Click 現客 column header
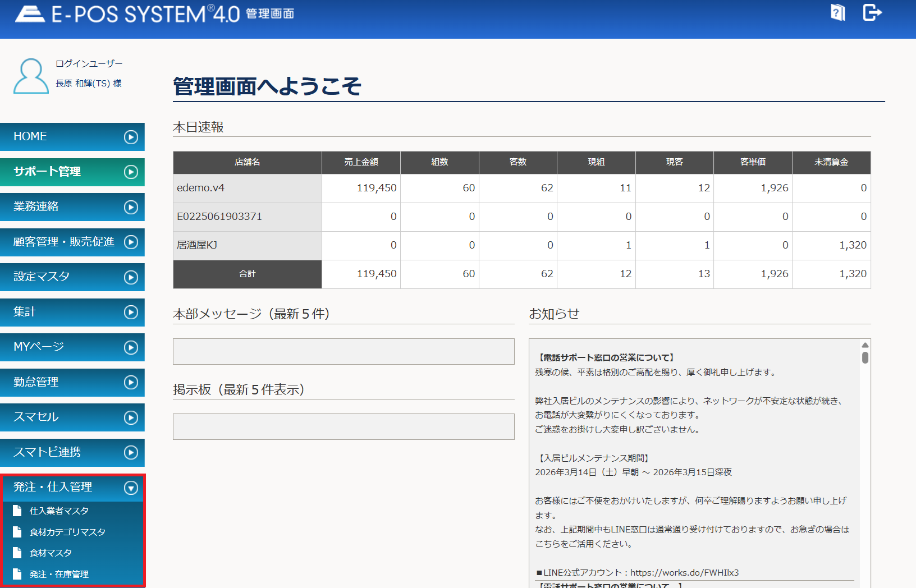 tap(675, 162)
